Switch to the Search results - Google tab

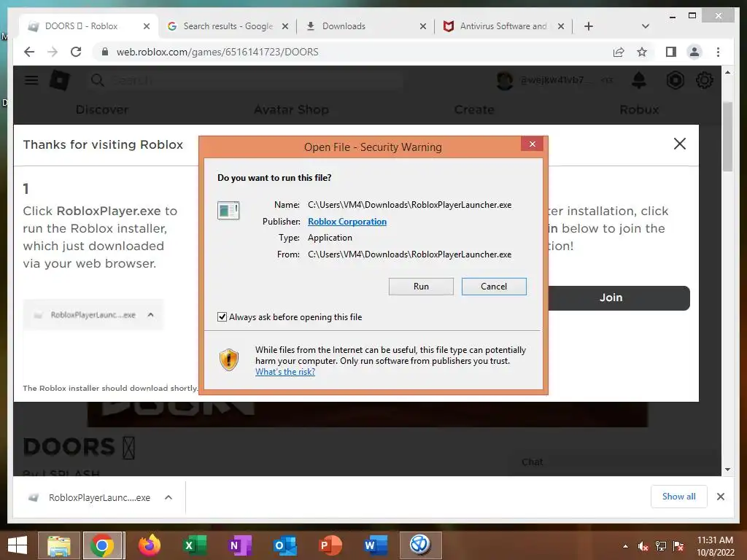228,26
